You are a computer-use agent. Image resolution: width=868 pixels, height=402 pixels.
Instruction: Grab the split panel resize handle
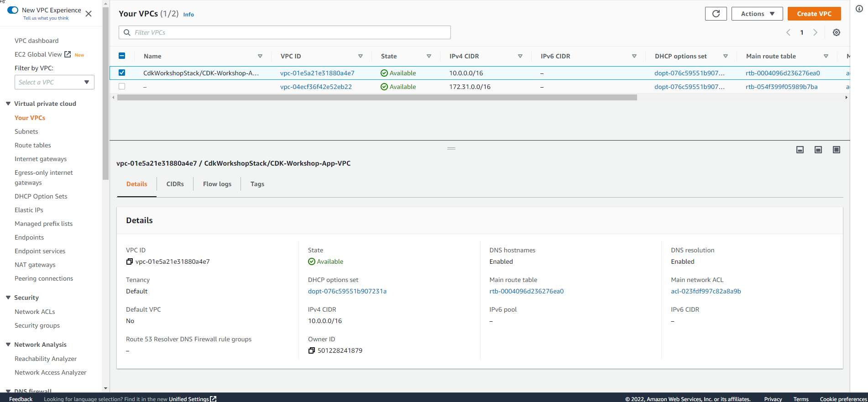tap(451, 148)
